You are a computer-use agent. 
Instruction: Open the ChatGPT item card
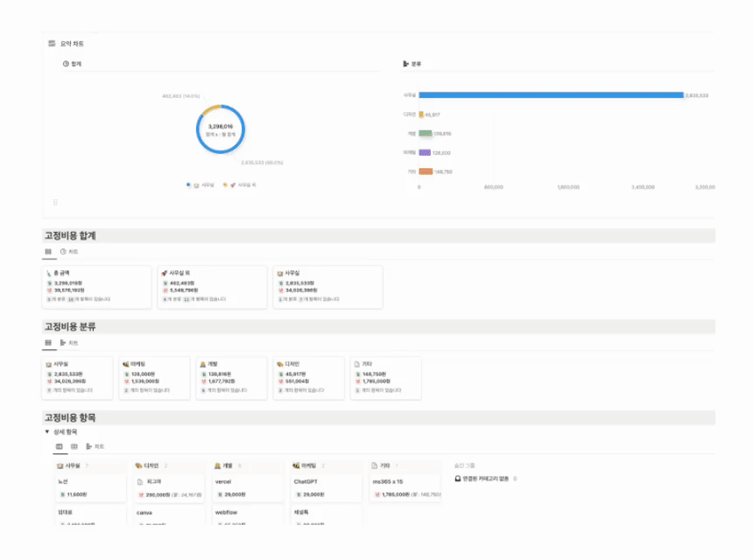(326, 487)
